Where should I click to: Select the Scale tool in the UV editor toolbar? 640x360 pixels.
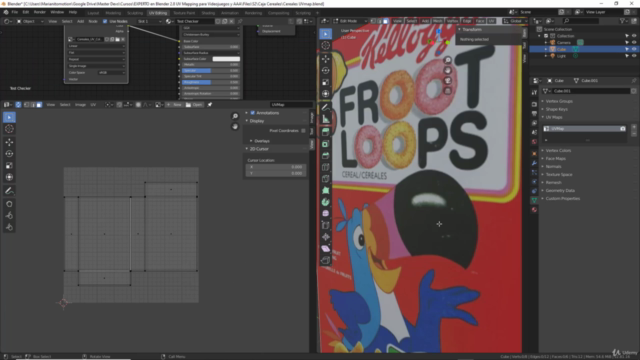point(9,166)
